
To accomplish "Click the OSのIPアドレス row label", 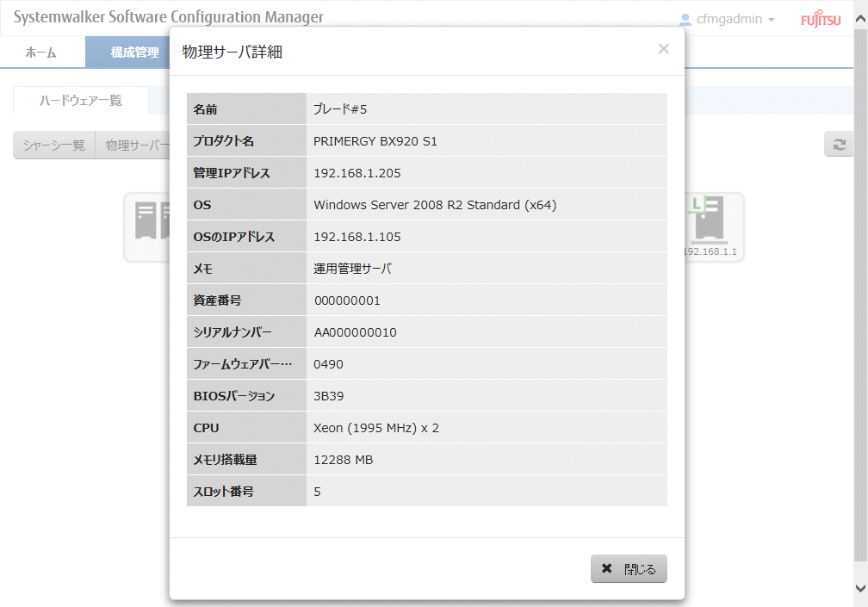I will 233,237.
